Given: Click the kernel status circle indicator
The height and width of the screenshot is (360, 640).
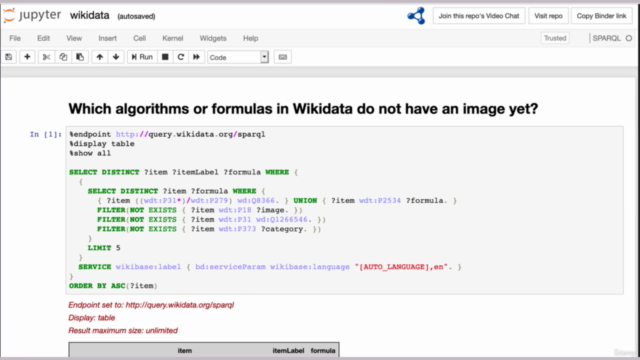Looking at the screenshot, I should (629, 38).
